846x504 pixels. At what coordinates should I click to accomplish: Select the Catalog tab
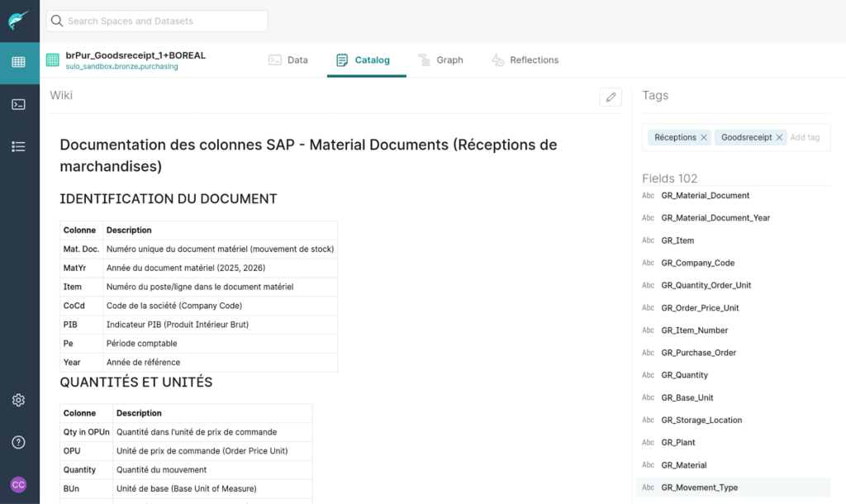point(363,60)
